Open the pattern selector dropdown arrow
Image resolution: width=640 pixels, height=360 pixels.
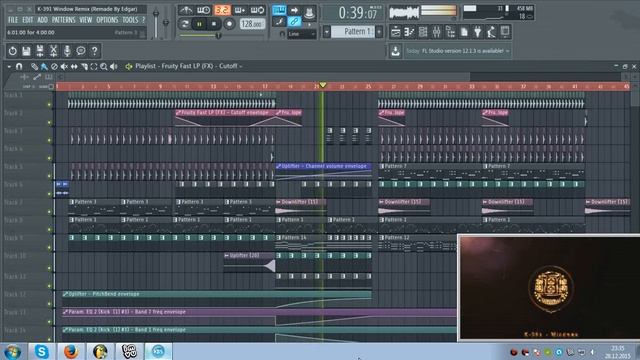point(327,32)
